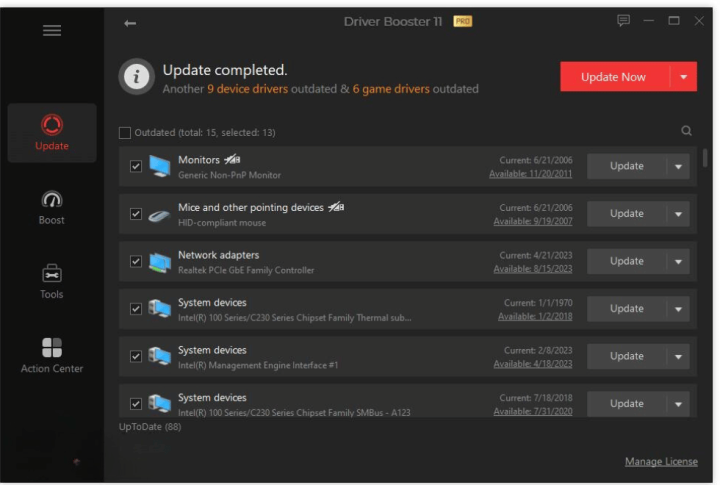The image size is (720, 485).
Task: Expand the Update Now dropdown arrow
Action: (684, 77)
